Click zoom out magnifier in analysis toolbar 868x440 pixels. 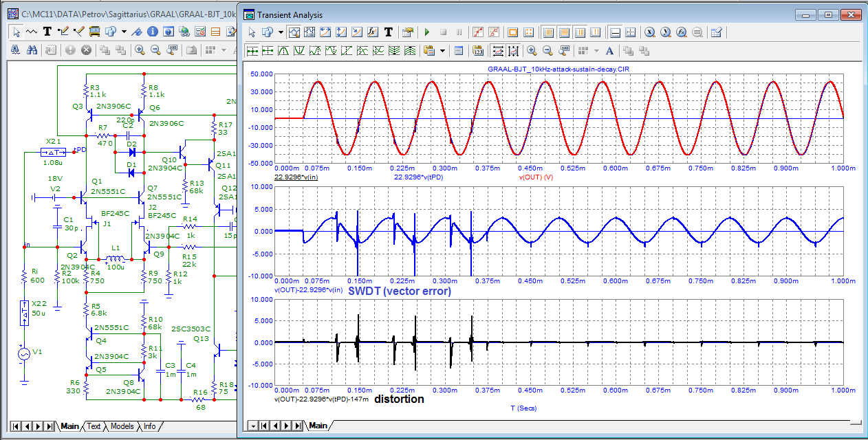[x=548, y=50]
